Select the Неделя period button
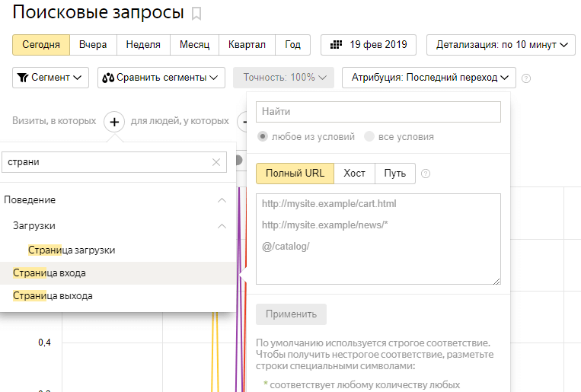This screenshot has height=392, width=581. click(x=143, y=45)
